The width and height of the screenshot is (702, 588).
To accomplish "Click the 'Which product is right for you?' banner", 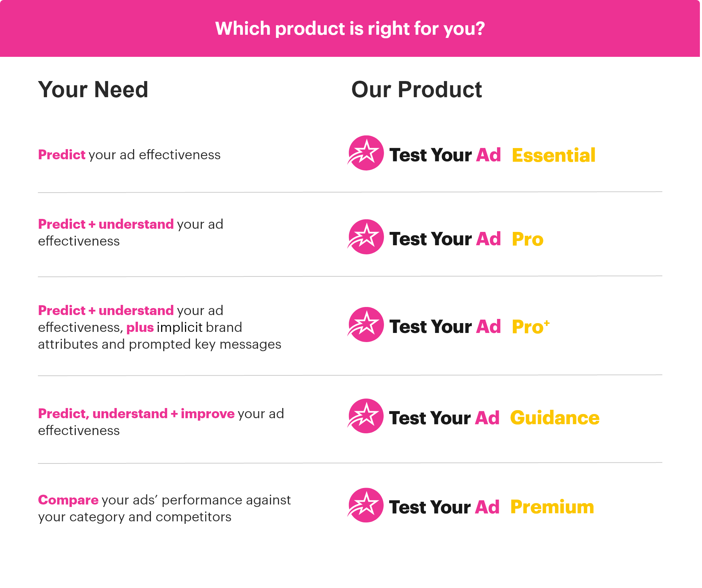I will (350, 28).
